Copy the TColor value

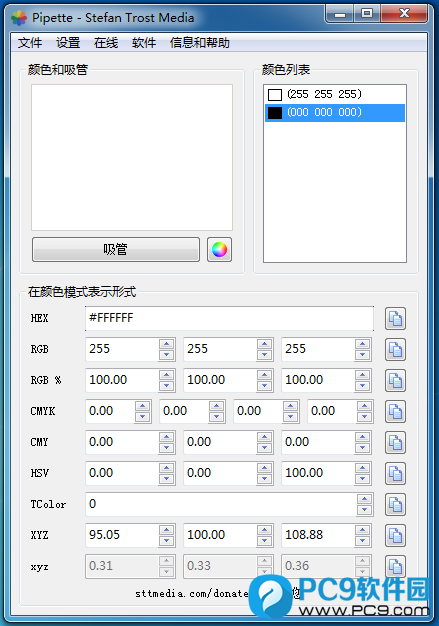pyautogui.click(x=395, y=505)
